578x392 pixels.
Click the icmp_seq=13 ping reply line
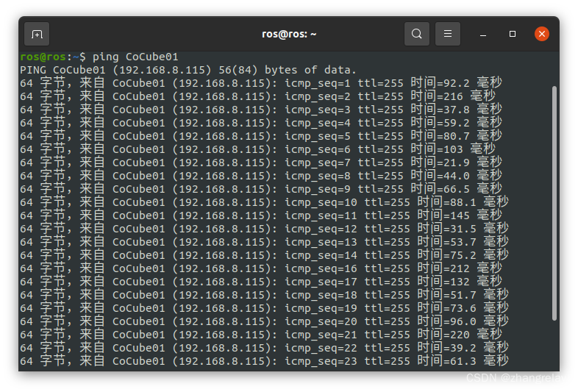pos(264,242)
